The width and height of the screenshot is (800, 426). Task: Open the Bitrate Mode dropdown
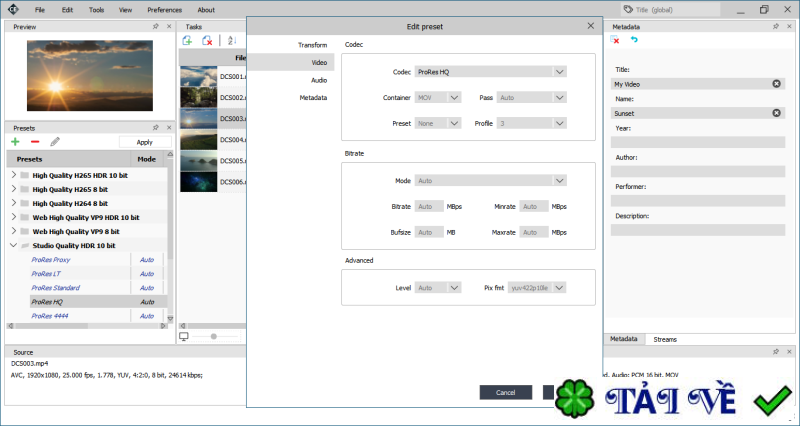560,181
